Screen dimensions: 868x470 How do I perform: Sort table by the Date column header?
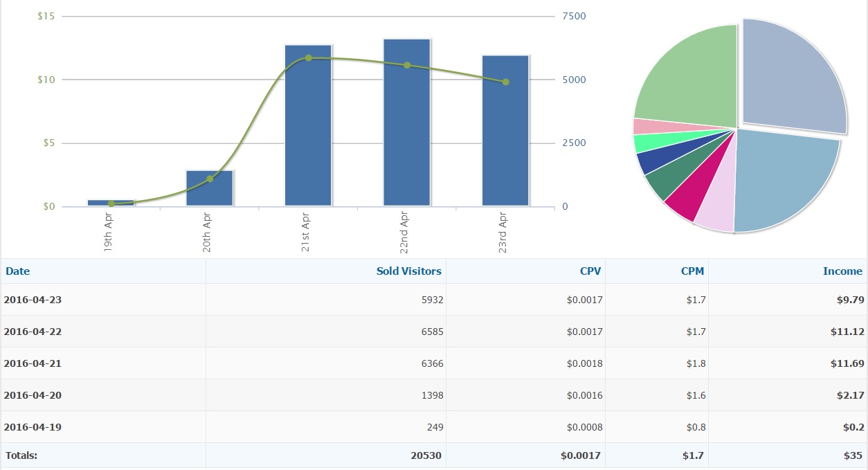click(x=18, y=271)
